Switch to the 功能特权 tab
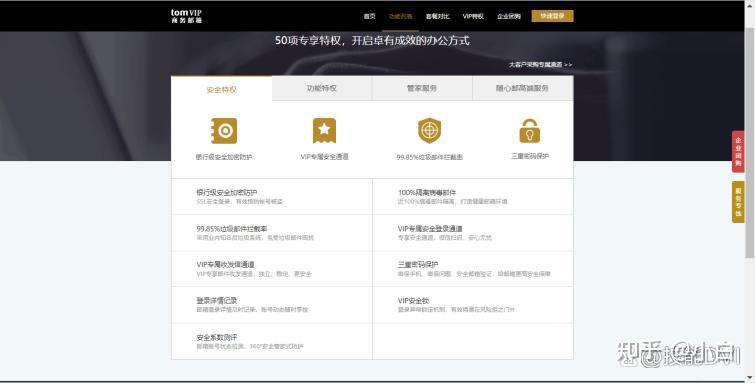The image size is (755, 383). click(322, 88)
